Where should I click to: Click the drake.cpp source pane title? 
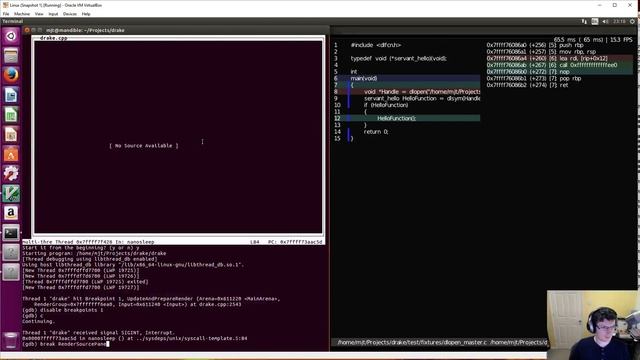pyautogui.click(x=53, y=38)
